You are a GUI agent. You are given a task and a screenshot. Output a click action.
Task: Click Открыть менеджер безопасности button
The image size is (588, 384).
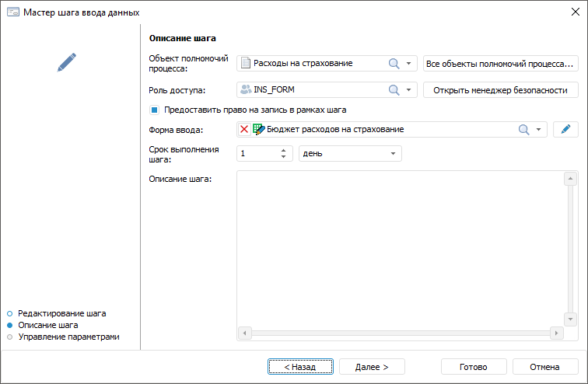tap(501, 89)
